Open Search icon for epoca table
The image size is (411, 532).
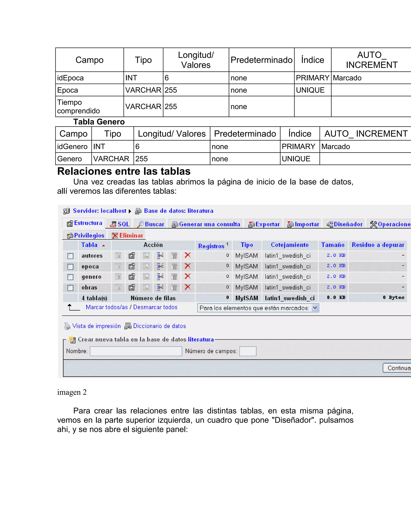[x=146, y=266]
